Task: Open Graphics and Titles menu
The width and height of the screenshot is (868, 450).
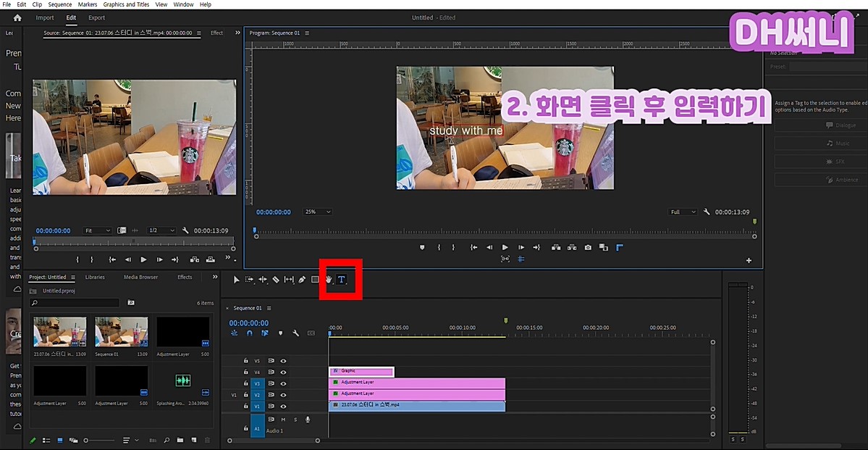Action: pyautogui.click(x=126, y=4)
